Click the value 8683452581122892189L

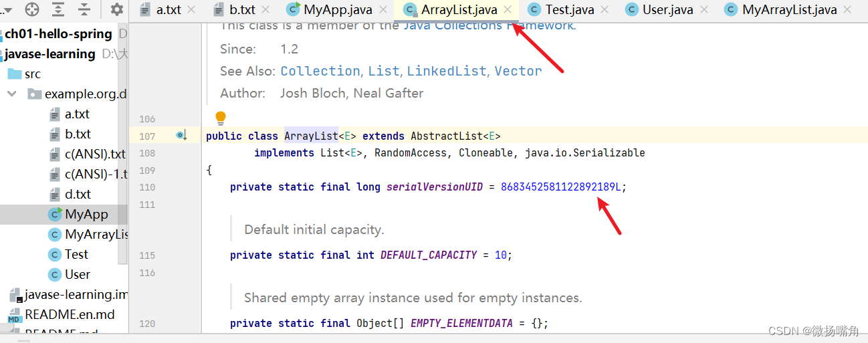(560, 187)
